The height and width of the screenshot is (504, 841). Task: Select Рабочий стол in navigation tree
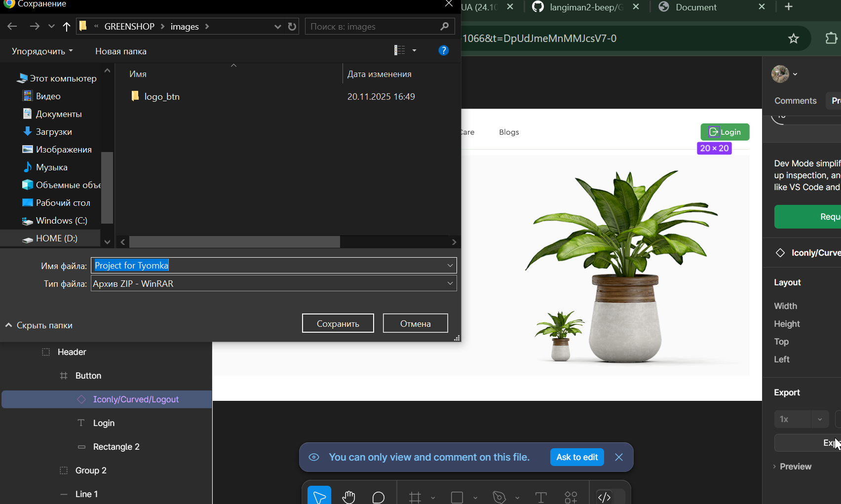56,203
